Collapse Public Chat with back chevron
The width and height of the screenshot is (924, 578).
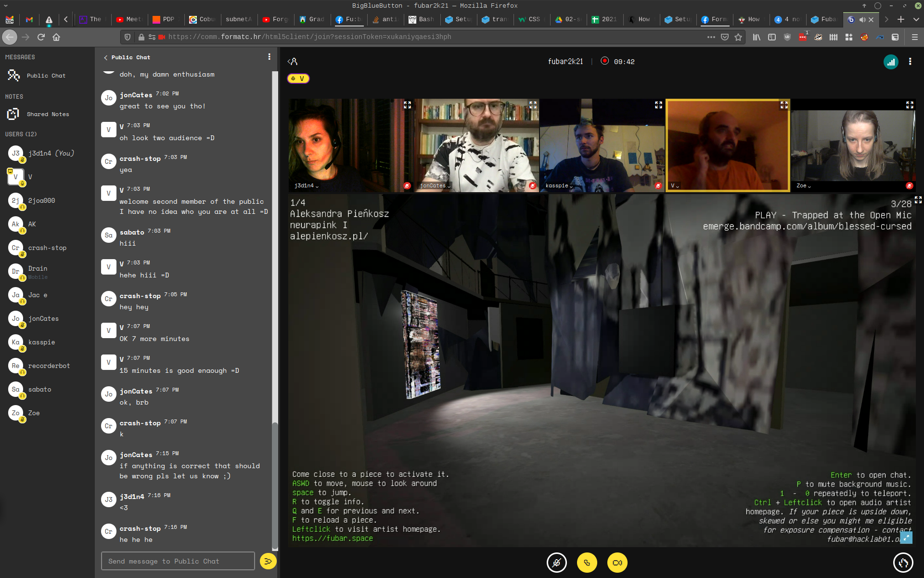(x=106, y=57)
